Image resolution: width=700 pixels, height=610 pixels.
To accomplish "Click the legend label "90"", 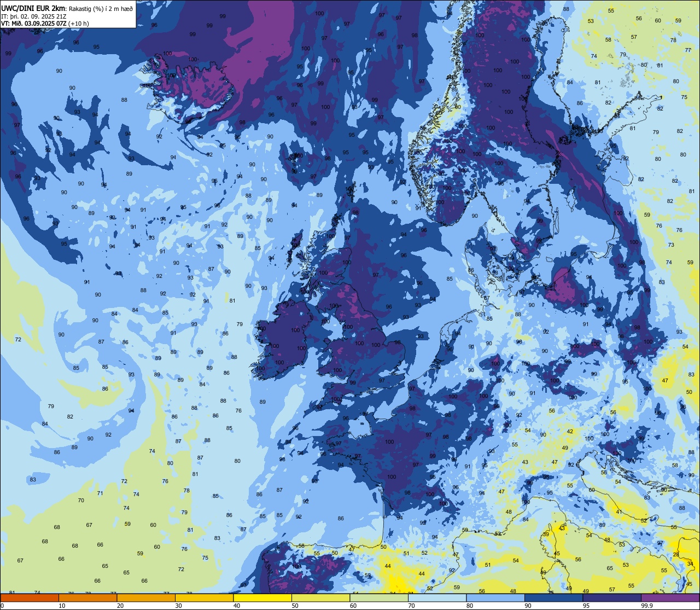I will 528,606.
